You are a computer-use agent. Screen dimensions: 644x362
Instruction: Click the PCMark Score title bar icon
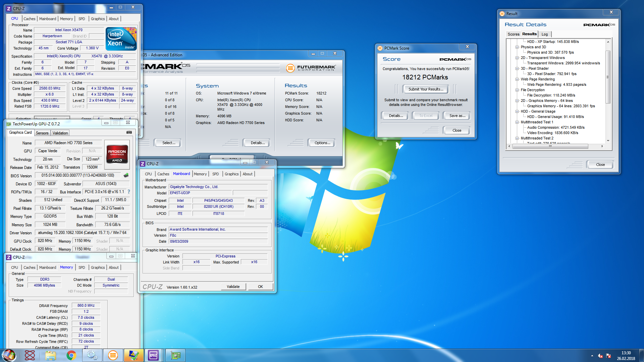(x=380, y=48)
